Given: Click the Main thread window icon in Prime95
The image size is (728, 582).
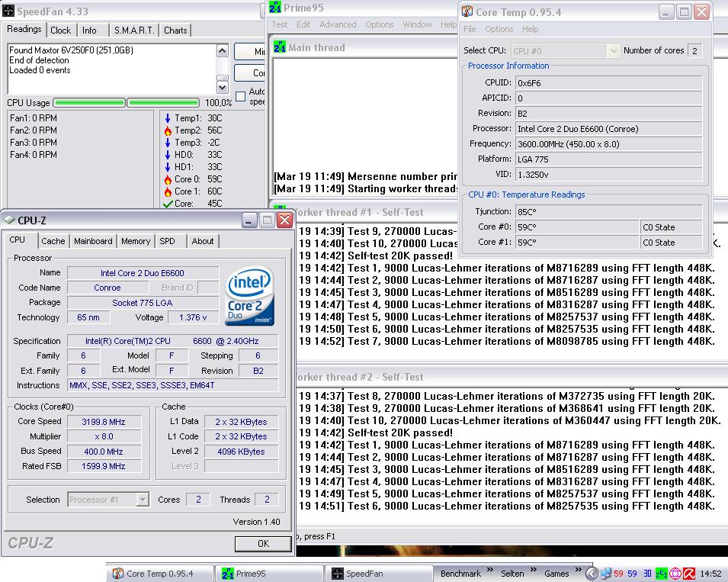Looking at the screenshot, I should coord(280,47).
